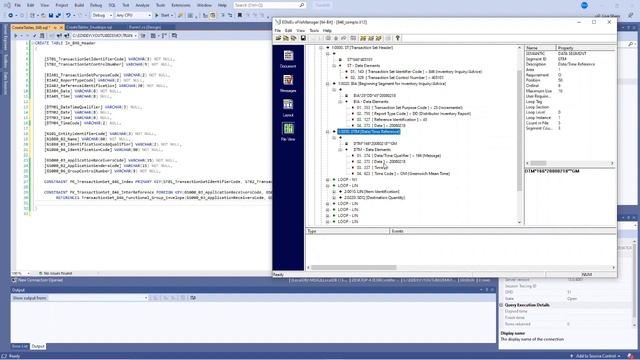The width and height of the screenshot is (640, 360).
Task: Open the Extensions menu in Visual Studio
Action: click(181, 5)
